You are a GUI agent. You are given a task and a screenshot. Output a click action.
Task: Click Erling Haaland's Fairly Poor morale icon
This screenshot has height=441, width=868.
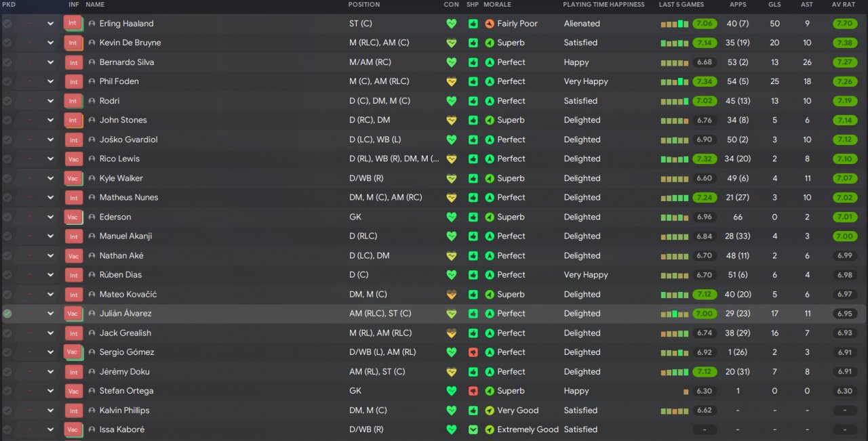[490, 24]
